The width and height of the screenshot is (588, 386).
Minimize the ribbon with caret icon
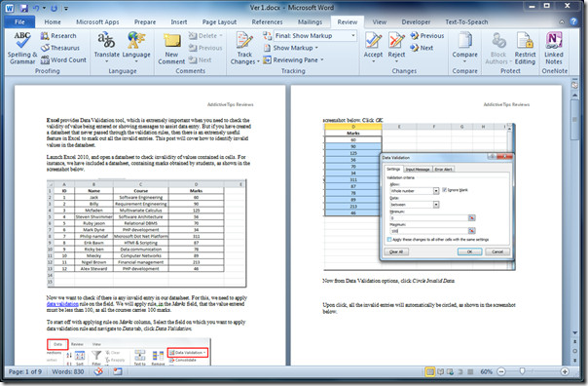click(562, 22)
